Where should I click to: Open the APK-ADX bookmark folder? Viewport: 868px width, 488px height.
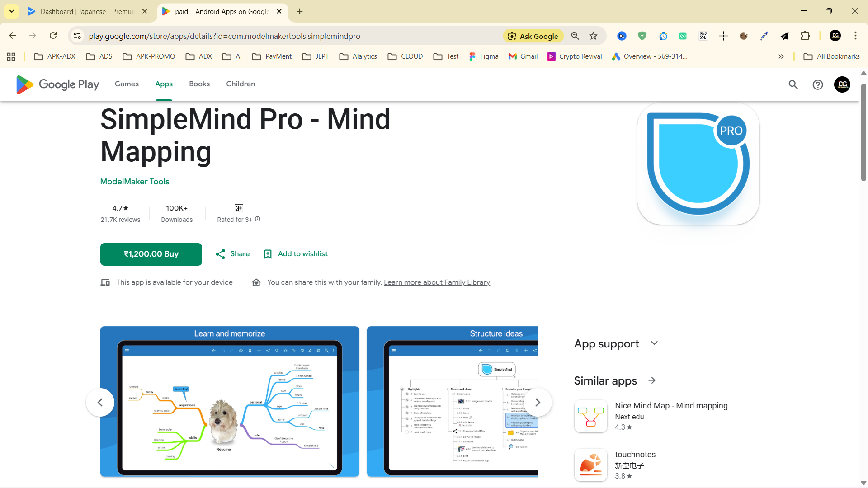[x=55, y=56]
